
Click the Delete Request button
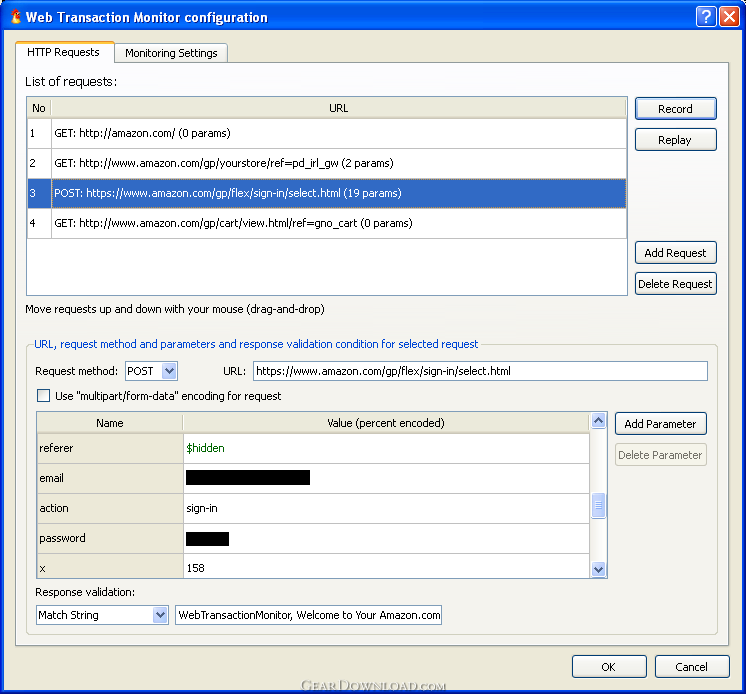point(676,284)
